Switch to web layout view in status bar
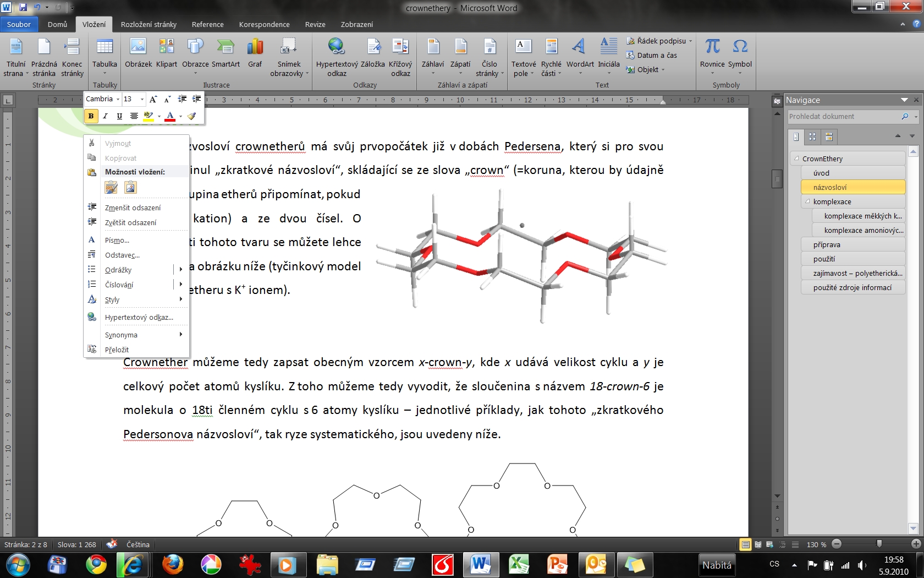 click(770, 544)
